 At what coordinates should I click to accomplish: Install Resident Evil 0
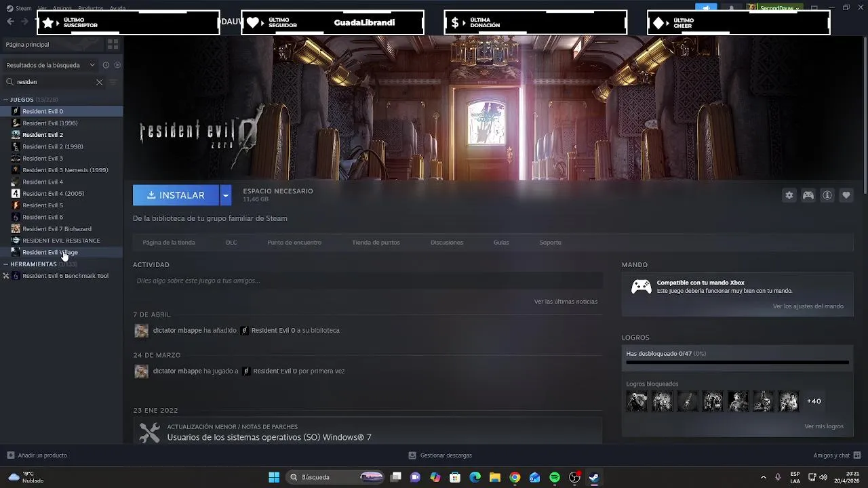176,195
